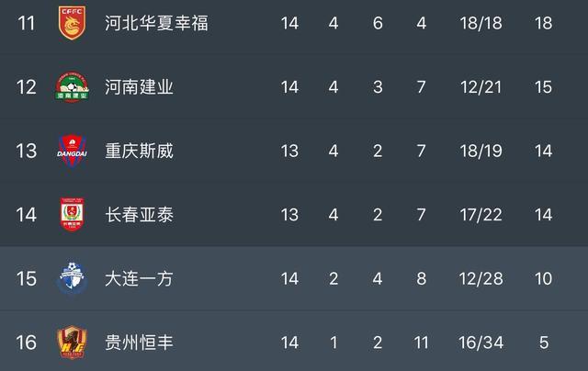Select the rank 16 position number
Image resolution: width=588 pixels, height=371 pixels.
26,343
